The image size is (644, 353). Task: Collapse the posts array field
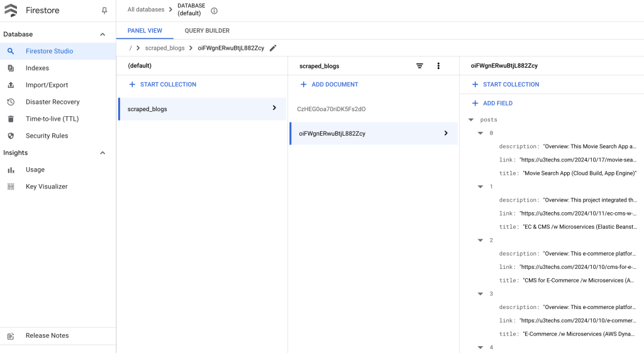click(470, 119)
